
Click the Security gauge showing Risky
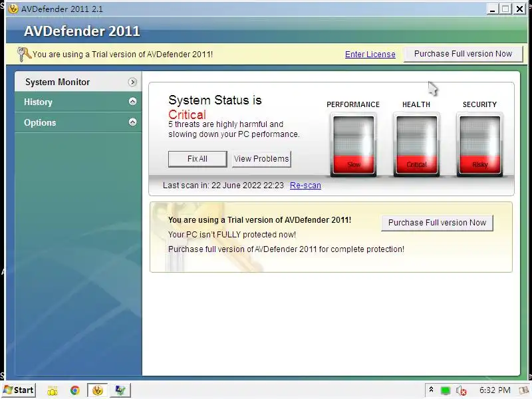pyautogui.click(x=479, y=144)
